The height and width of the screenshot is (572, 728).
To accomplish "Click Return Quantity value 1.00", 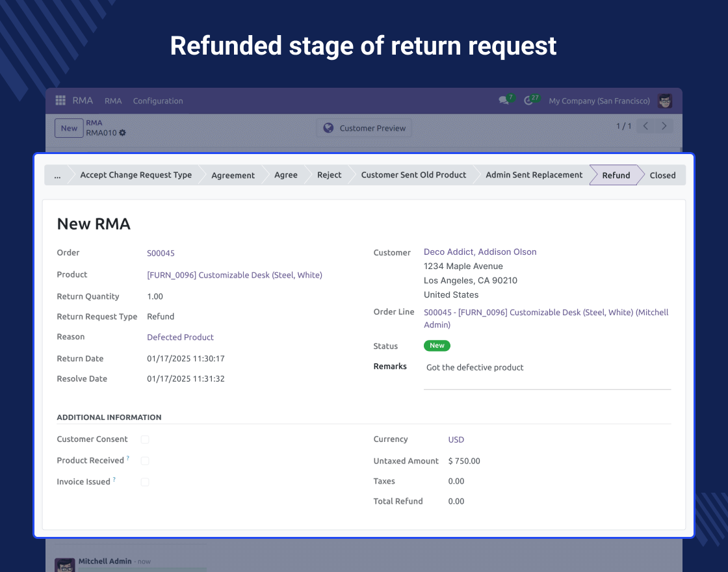I will (x=155, y=296).
